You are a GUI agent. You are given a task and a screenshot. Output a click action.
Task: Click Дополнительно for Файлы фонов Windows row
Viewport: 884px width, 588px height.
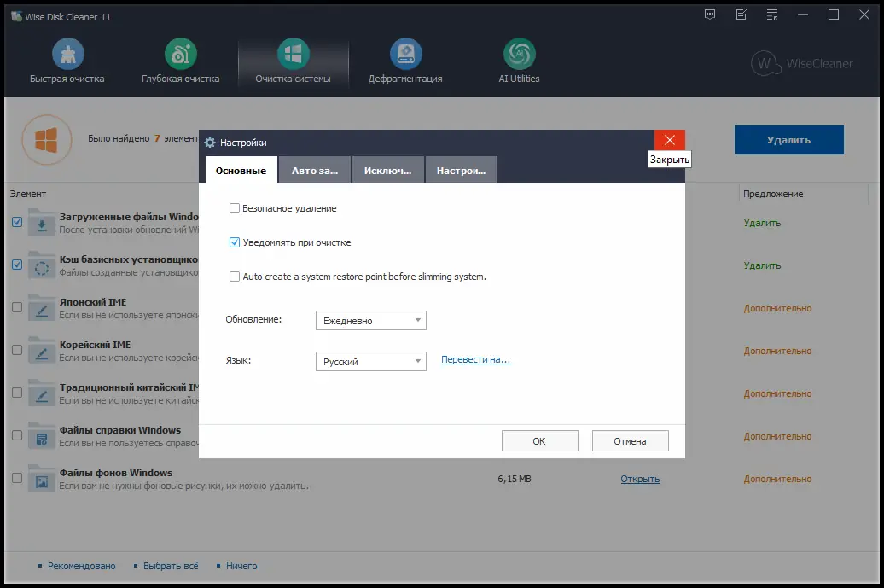[x=777, y=480]
